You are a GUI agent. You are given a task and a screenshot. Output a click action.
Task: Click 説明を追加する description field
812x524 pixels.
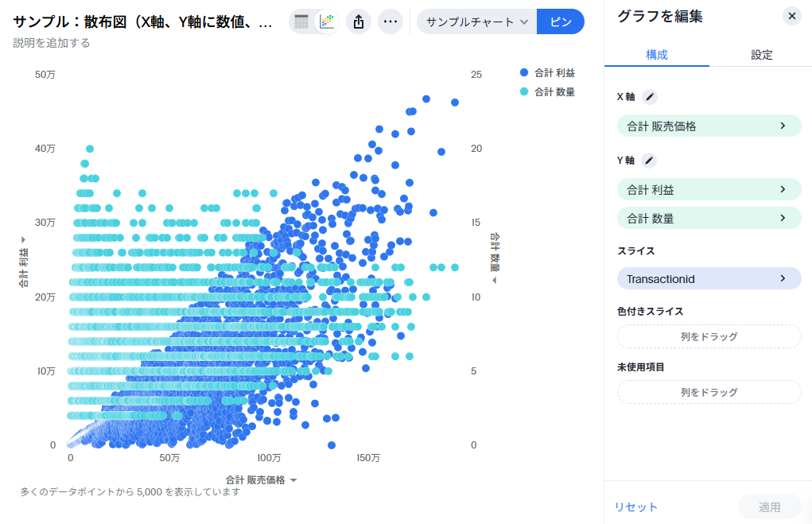[x=52, y=43]
